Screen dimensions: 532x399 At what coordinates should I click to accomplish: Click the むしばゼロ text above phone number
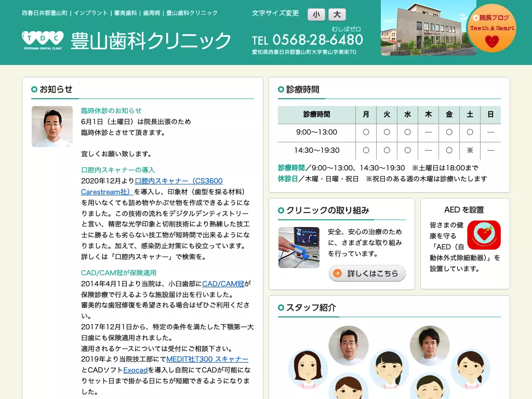pyautogui.click(x=346, y=29)
